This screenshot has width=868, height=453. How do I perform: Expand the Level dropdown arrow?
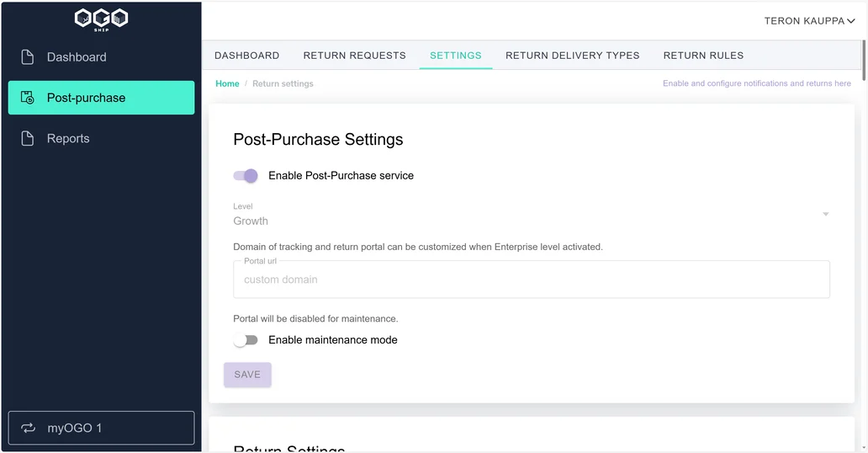pos(825,214)
